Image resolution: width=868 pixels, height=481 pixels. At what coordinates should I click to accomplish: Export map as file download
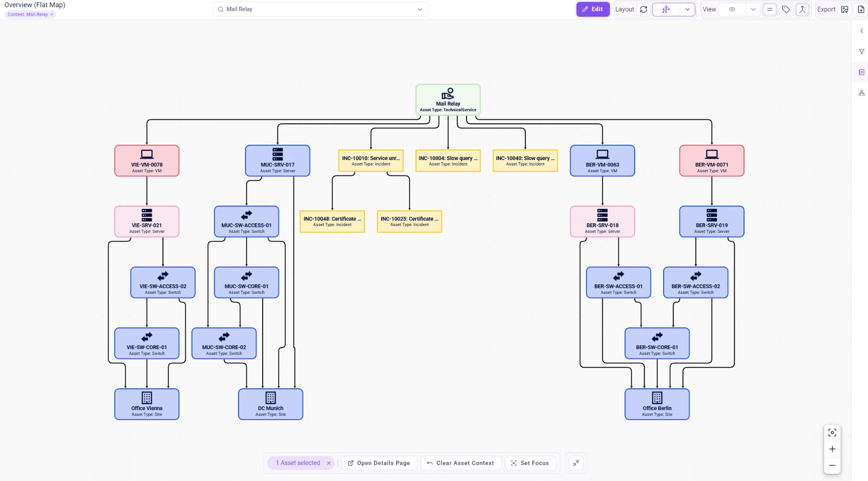[861, 9]
